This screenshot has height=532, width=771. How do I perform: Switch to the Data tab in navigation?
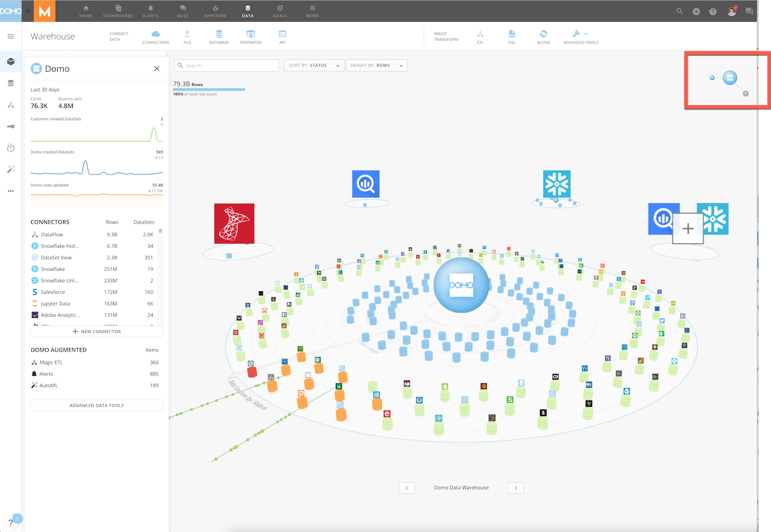point(247,11)
